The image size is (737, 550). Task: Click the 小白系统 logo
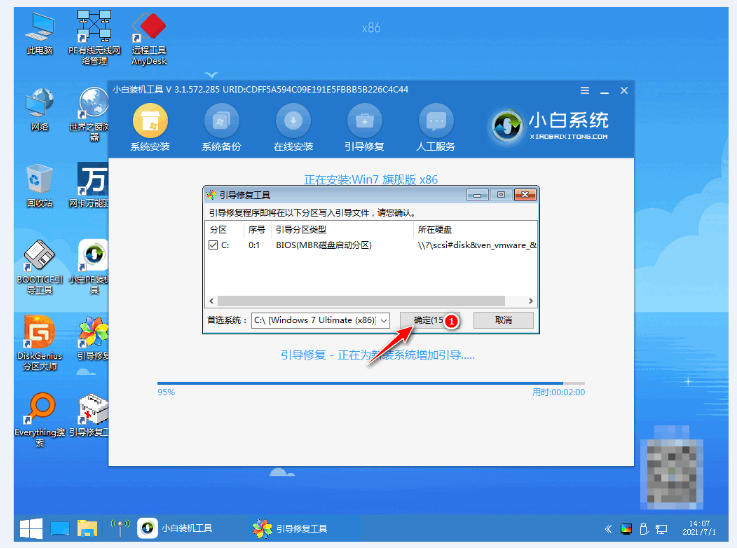click(x=550, y=126)
